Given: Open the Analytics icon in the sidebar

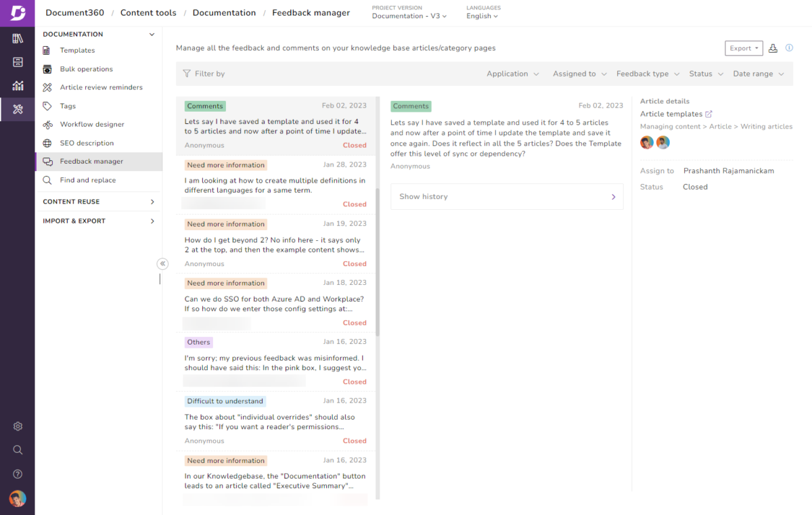Looking at the screenshot, I should tap(18, 86).
